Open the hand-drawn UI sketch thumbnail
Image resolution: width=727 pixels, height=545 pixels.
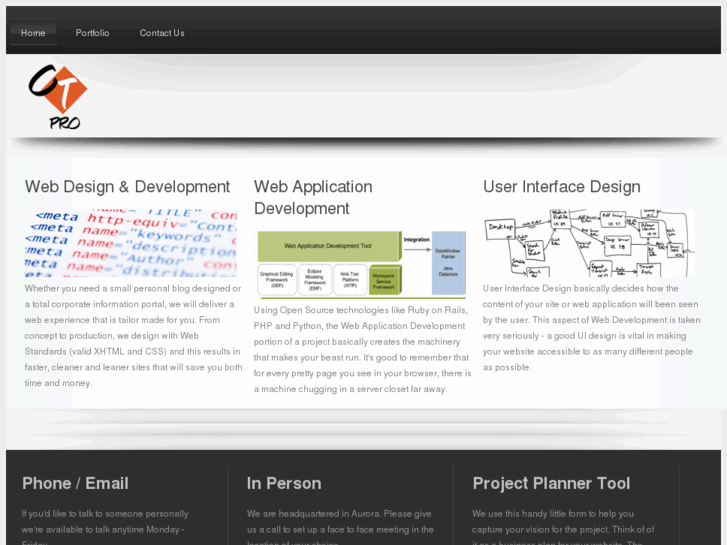[x=589, y=243]
